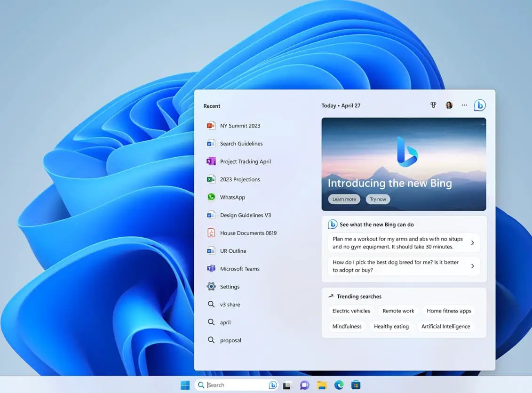This screenshot has height=393, width=532.
Task: Select the Artificial Intelligence trending search
Action: point(445,326)
